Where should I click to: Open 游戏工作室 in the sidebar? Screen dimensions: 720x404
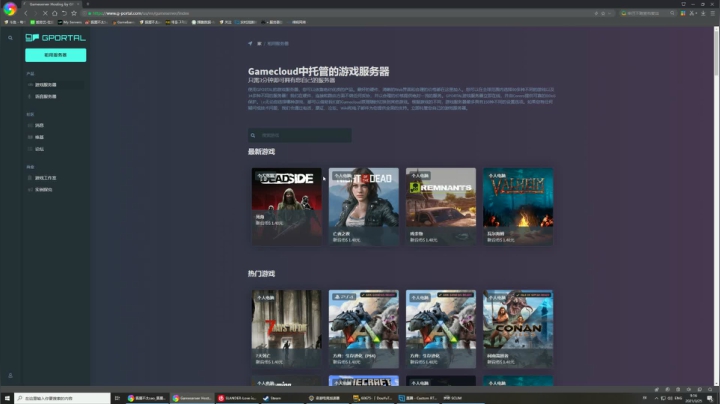[45, 178]
